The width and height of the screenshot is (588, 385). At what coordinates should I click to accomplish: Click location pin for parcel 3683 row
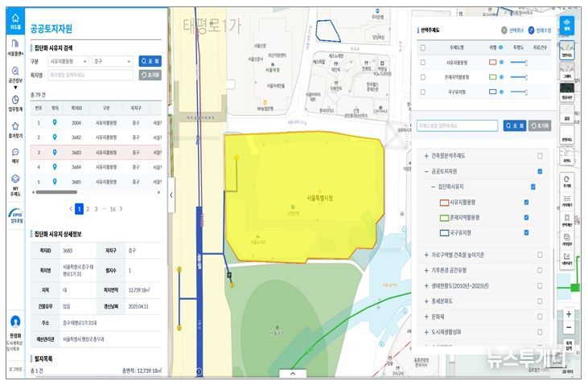tap(55, 152)
